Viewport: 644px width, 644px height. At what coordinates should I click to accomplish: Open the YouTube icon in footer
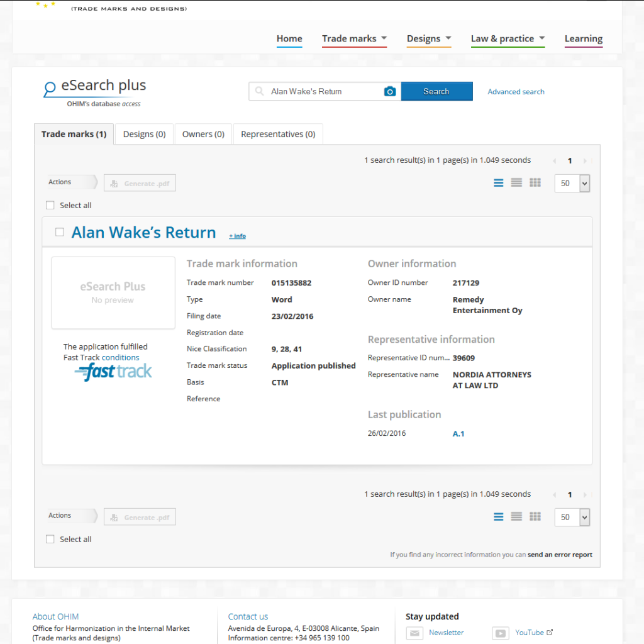click(500, 633)
